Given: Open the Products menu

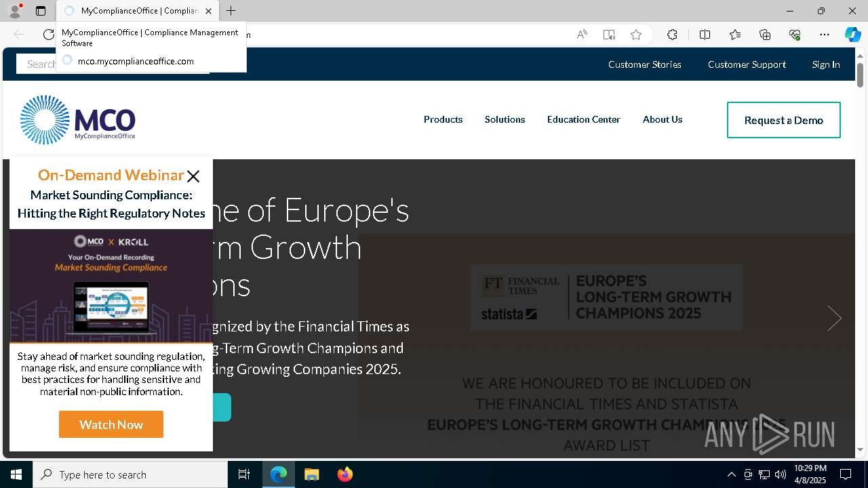Looking at the screenshot, I should pos(443,119).
